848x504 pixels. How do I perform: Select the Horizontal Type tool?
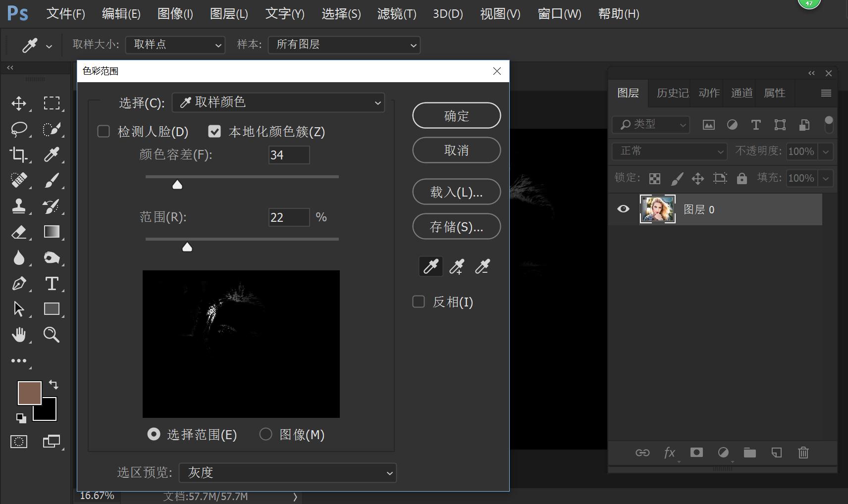coord(52,284)
